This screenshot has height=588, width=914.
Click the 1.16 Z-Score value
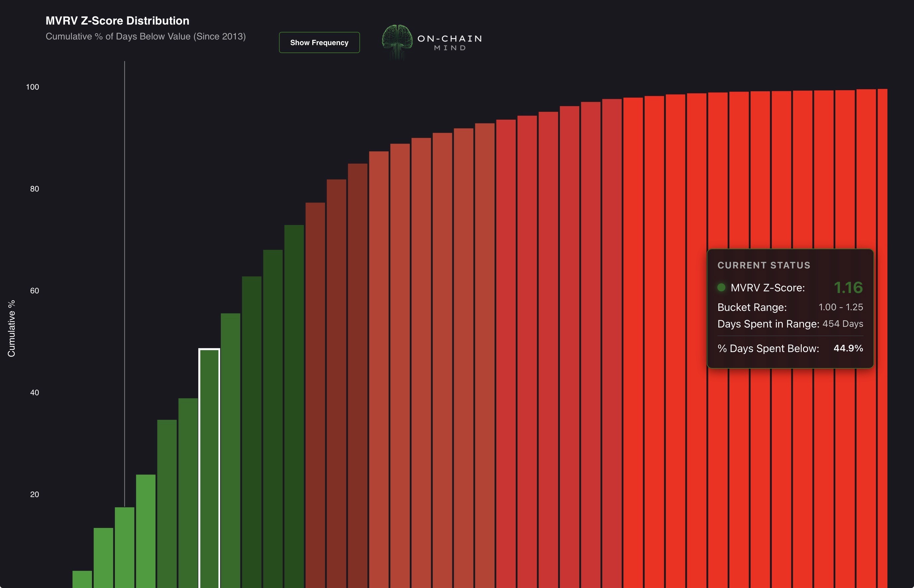point(848,287)
